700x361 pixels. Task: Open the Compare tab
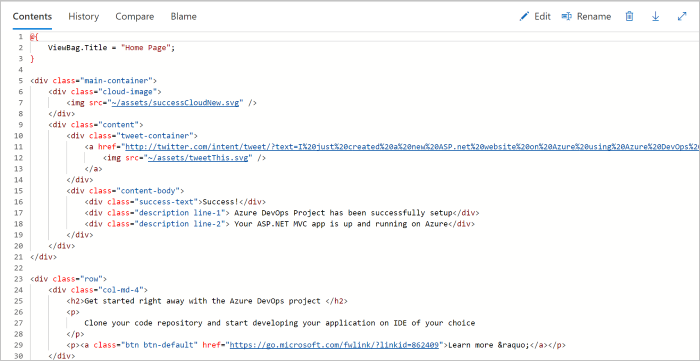click(x=135, y=17)
